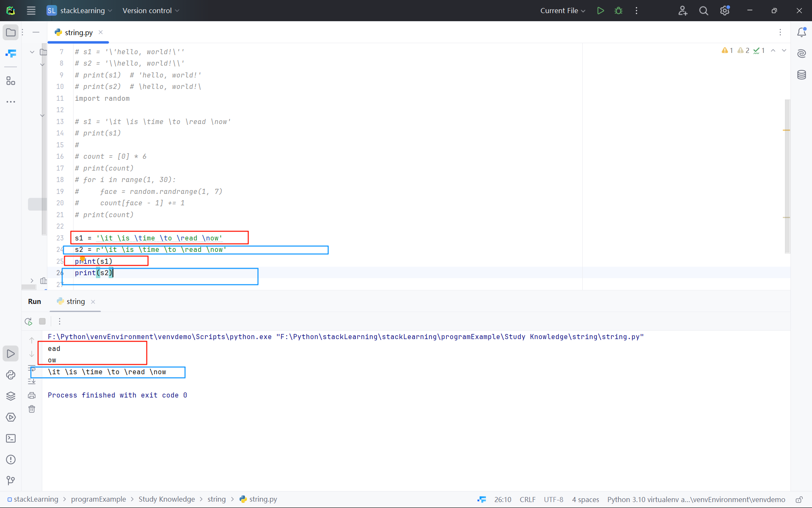The image size is (812, 508).
Task: Open the Python Console tool window
Action: tap(11, 375)
